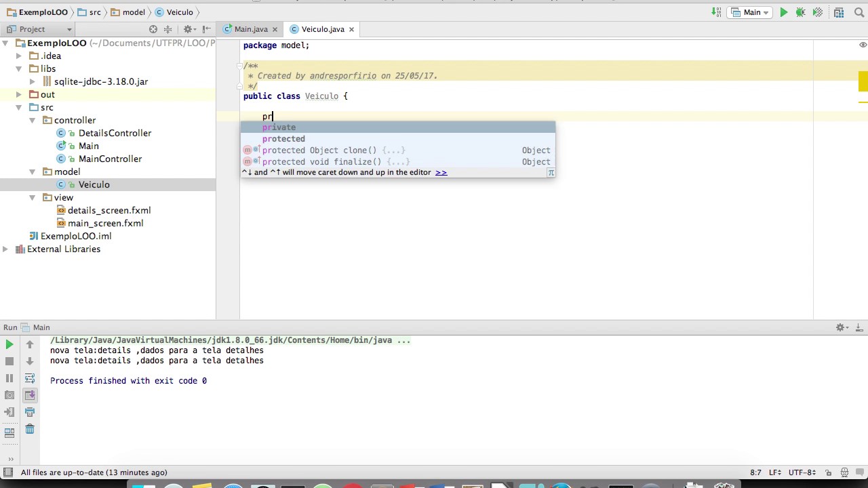
Task: Click Dump Threads camera icon
Action: (x=9, y=395)
